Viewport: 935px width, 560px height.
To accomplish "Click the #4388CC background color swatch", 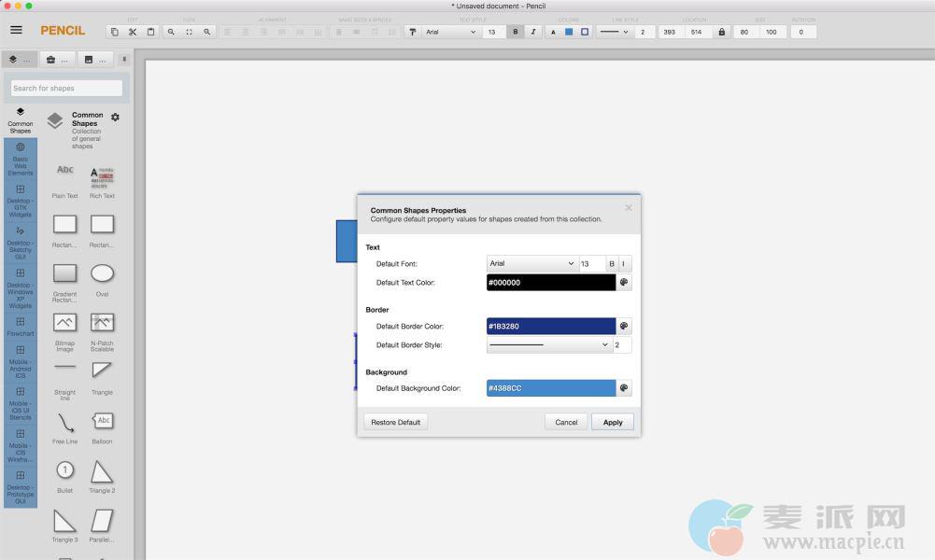I will click(550, 388).
